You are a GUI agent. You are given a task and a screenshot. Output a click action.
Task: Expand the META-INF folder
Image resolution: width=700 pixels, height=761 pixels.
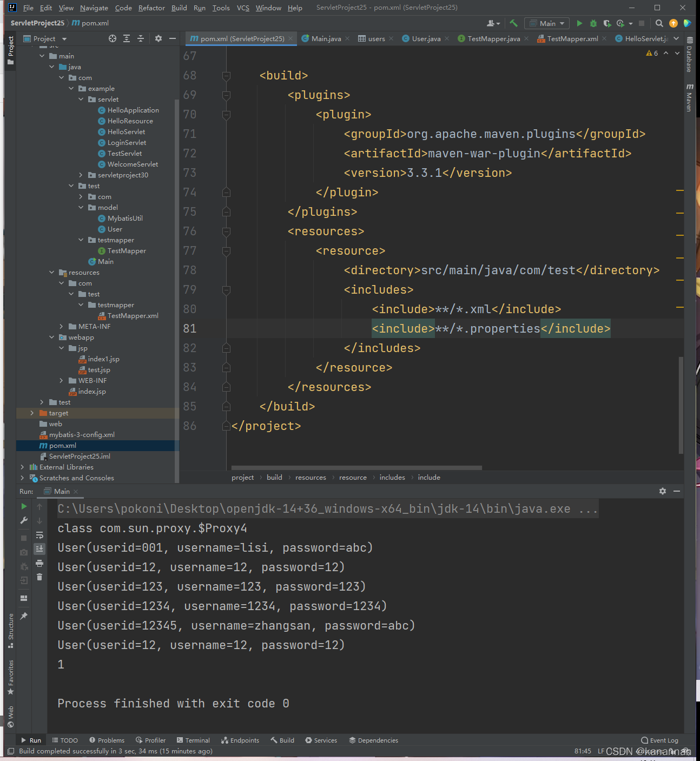coord(61,327)
